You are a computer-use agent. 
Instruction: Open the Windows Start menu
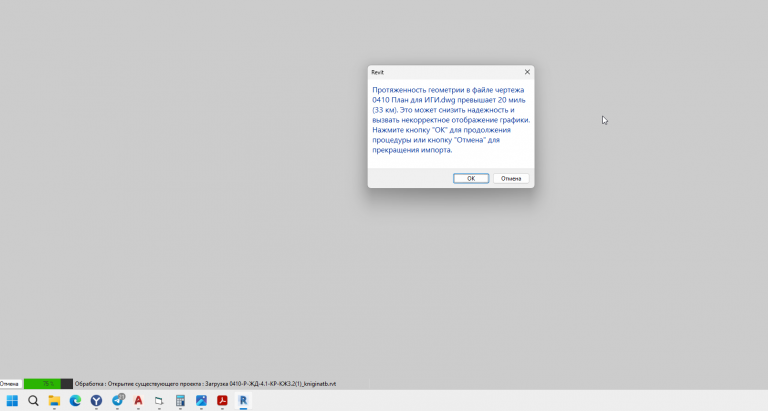click(x=12, y=401)
